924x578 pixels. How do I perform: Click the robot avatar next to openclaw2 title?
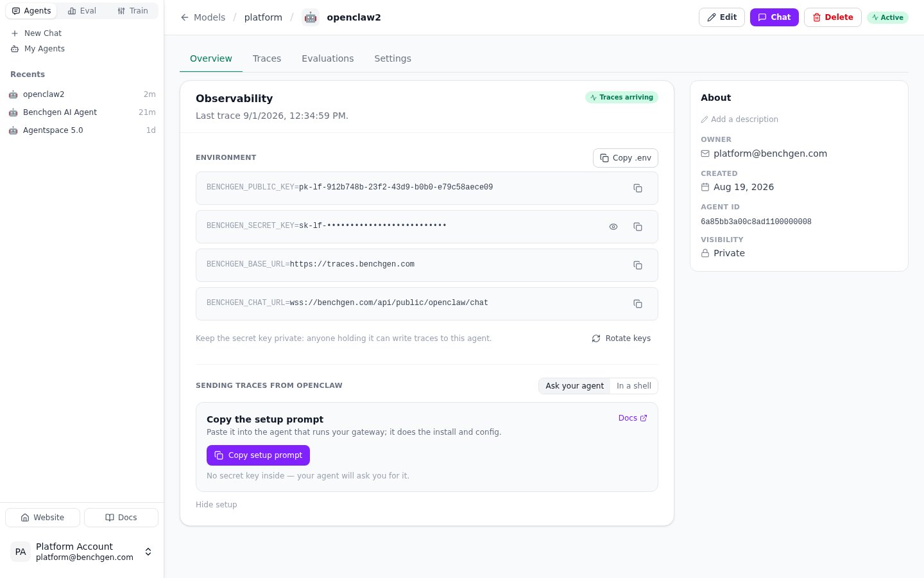click(311, 17)
